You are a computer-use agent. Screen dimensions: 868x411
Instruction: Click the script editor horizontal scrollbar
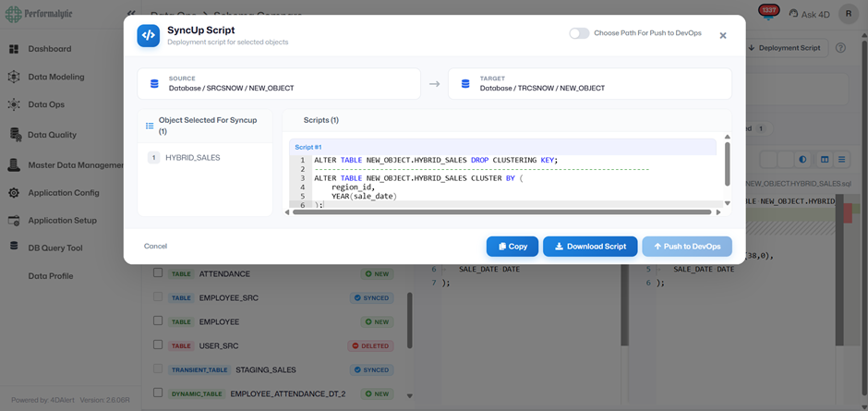pyautogui.click(x=501, y=212)
